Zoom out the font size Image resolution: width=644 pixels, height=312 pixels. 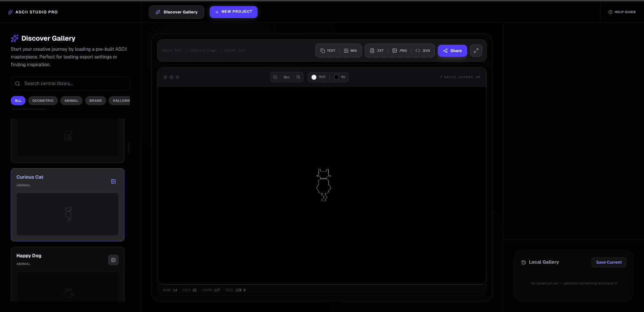tap(275, 77)
